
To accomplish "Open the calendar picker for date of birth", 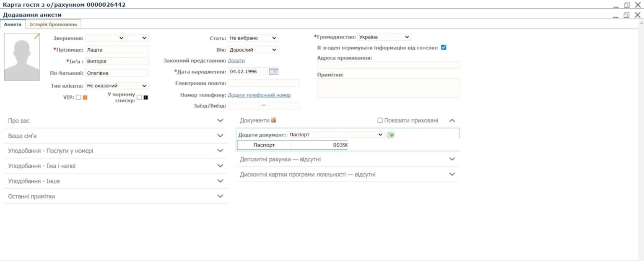I will (274, 71).
